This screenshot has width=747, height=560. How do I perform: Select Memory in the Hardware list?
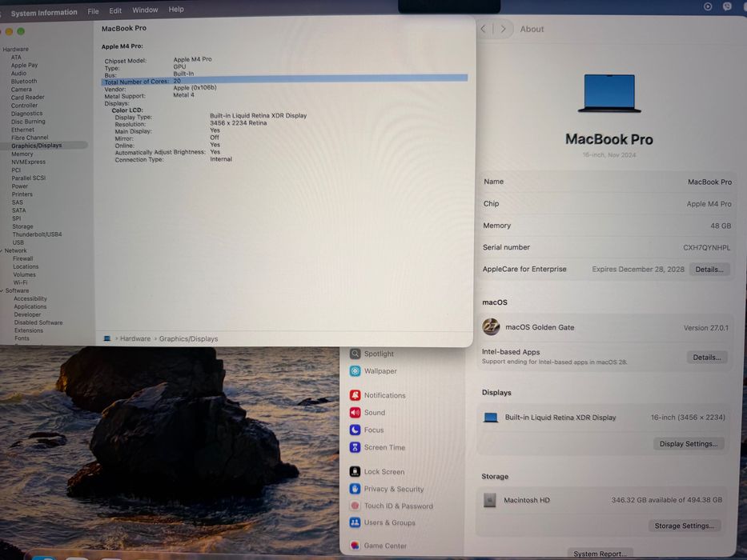[x=22, y=154]
